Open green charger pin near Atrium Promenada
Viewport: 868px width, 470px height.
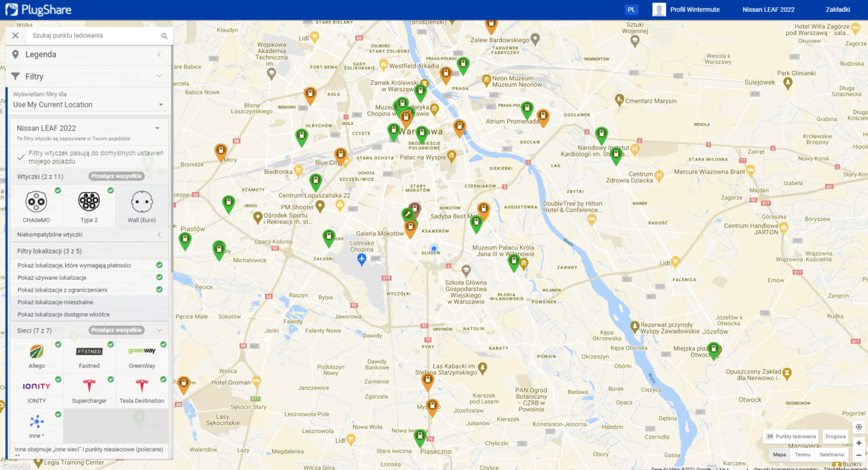click(x=527, y=109)
